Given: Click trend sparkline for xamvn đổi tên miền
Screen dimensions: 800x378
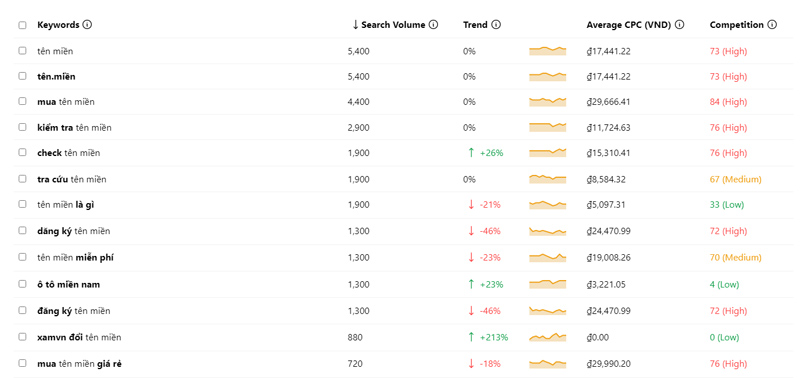Looking at the screenshot, I should 547,337.
